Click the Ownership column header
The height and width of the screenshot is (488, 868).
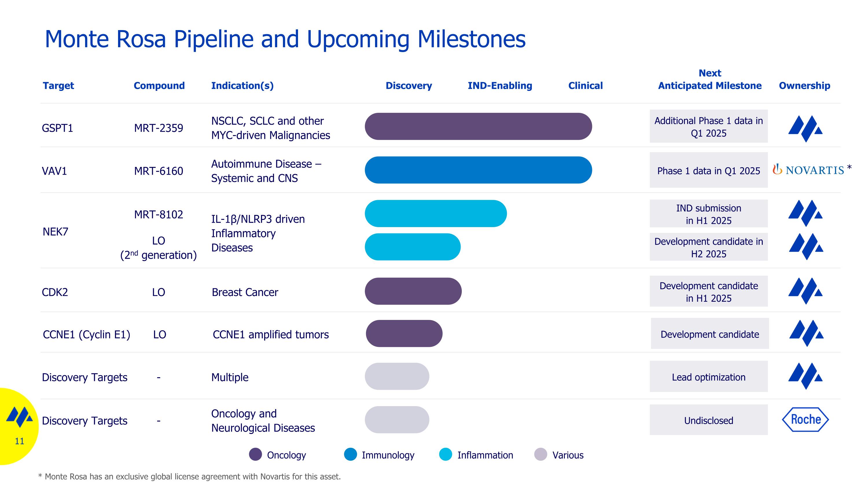[804, 86]
